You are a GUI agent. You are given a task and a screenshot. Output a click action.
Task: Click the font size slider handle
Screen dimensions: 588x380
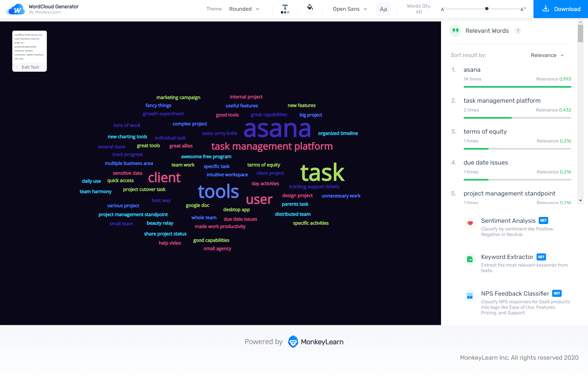click(x=487, y=9)
